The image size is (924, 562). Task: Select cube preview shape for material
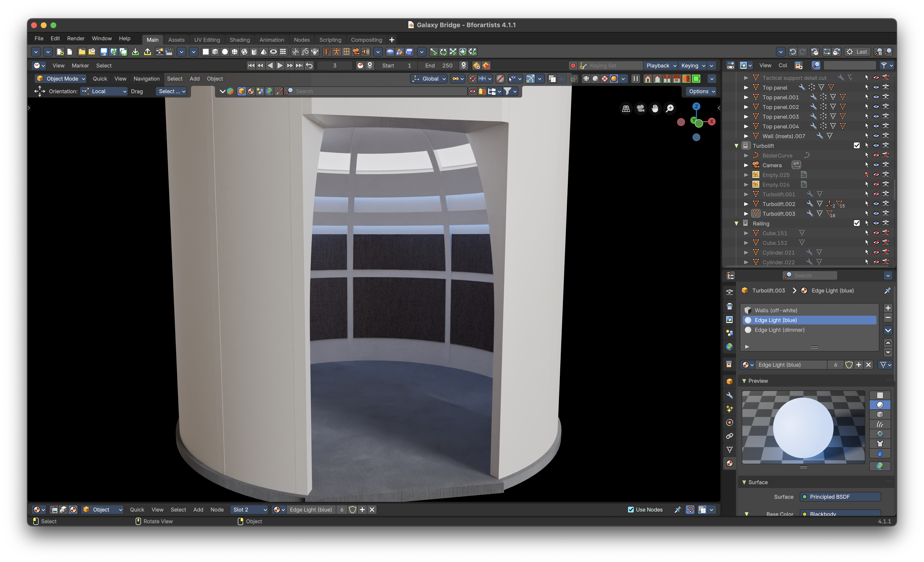click(880, 415)
